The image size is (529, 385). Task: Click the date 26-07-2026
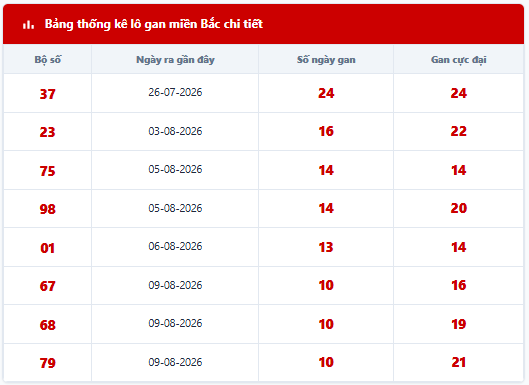(x=175, y=92)
